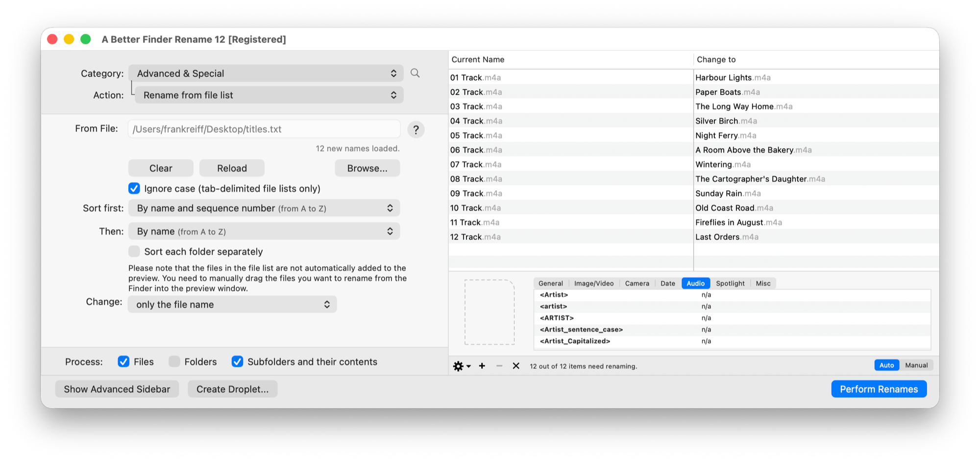Open the Spotlight metadata tab
This screenshot has height=462, width=980.
tap(730, 283)
